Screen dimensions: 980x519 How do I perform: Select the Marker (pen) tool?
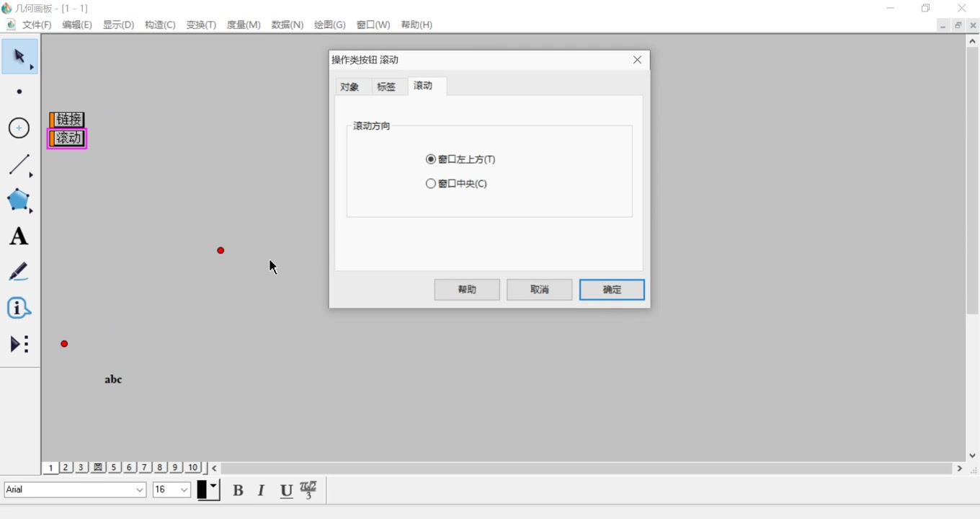[18, 272]
